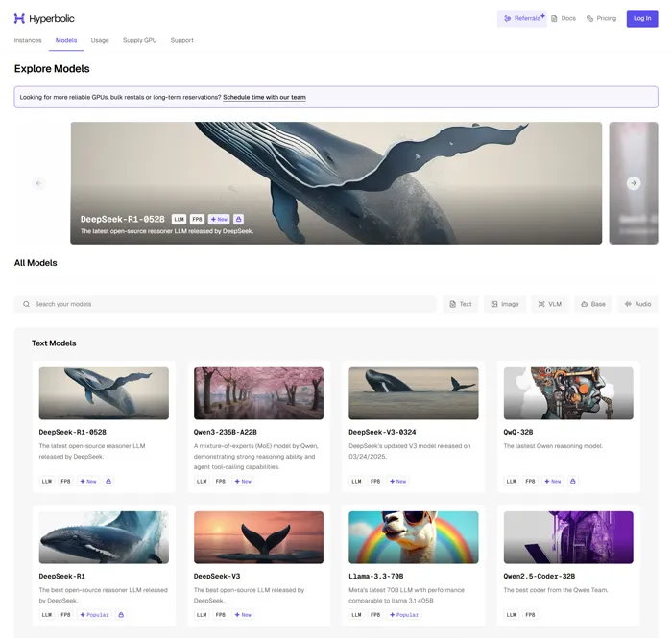
Task: Open the Supply GPU tab
Action: [140, 40]
